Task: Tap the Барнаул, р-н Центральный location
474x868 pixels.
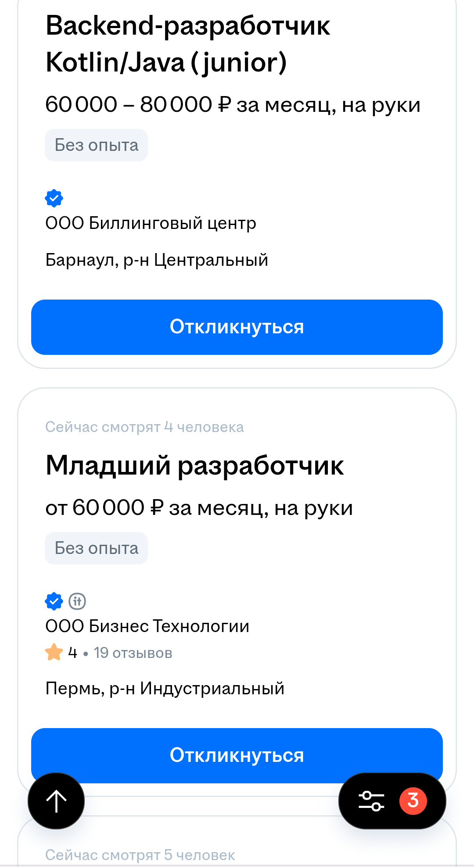Action: coord(157,260)
